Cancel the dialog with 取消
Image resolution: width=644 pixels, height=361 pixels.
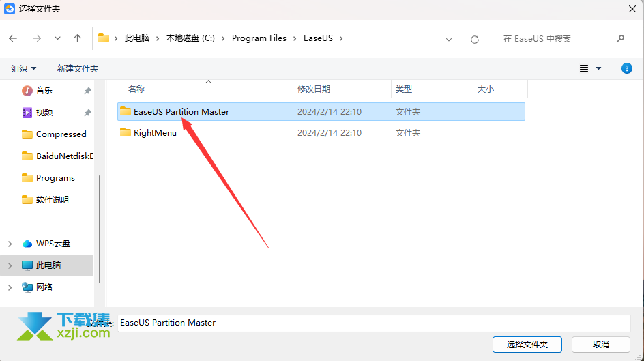pos(601,345)
